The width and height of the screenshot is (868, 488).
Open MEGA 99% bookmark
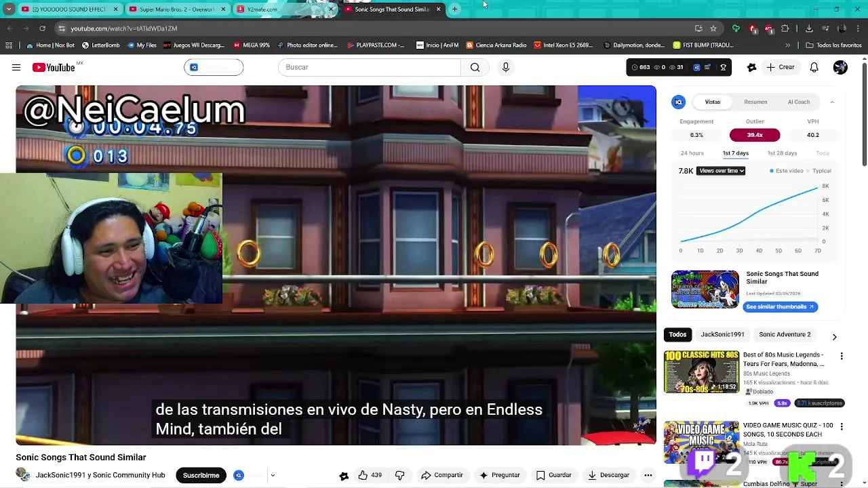click(x=252, y=45)
